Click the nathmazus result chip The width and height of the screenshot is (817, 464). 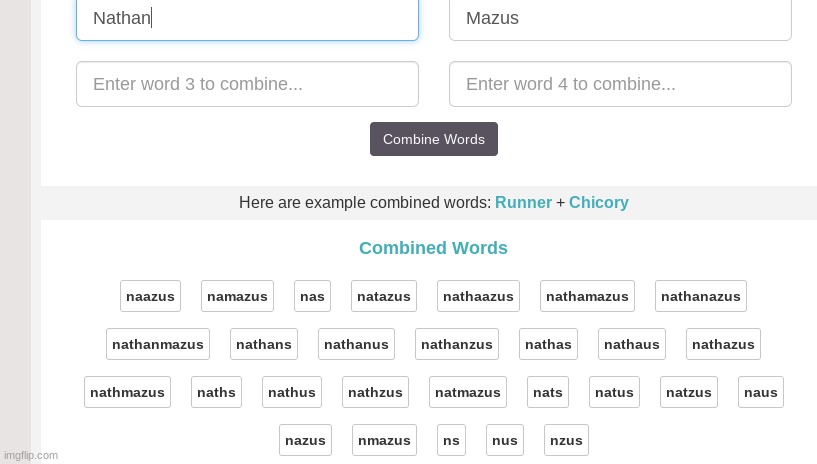point(127,392)
